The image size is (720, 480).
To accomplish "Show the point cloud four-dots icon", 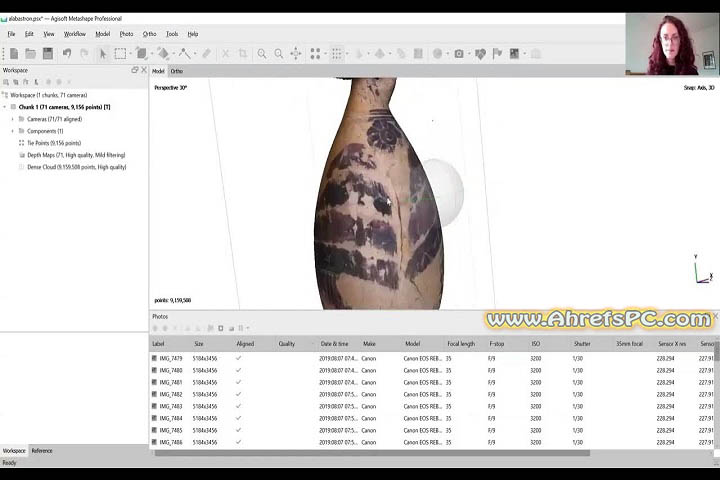I will click(315, 54).
